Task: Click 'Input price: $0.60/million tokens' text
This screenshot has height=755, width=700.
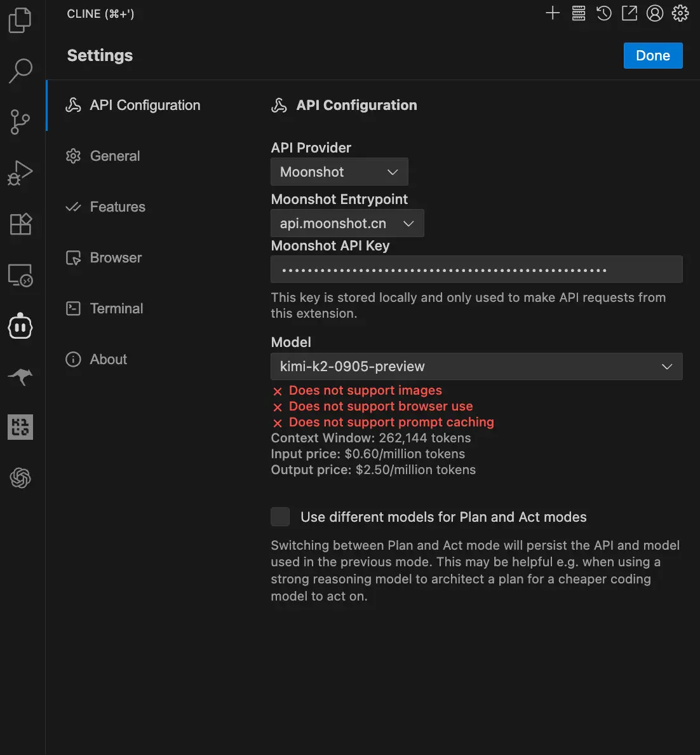Action: pyautogui.click(x=368, y=454)
